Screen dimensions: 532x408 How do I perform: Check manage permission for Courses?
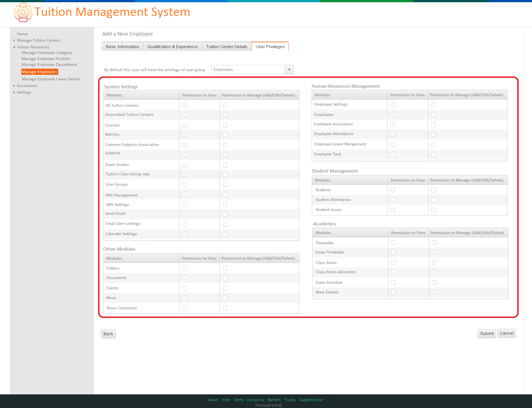pyautogui.click(x=225, y=125)
